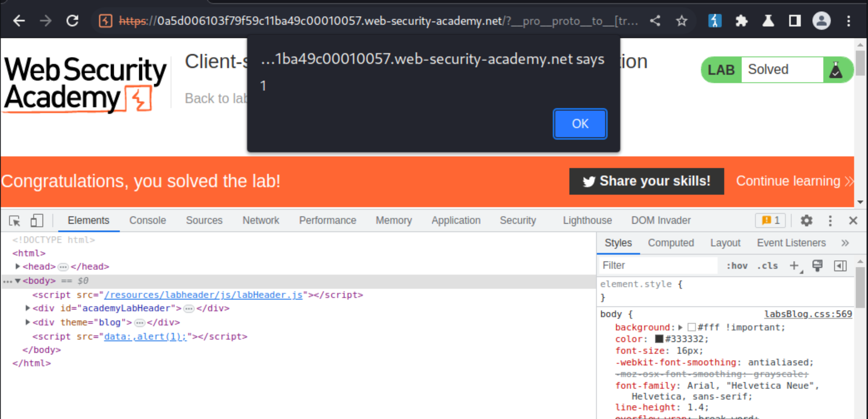Open the Chrome Labs flask icon

pos(768,21)
